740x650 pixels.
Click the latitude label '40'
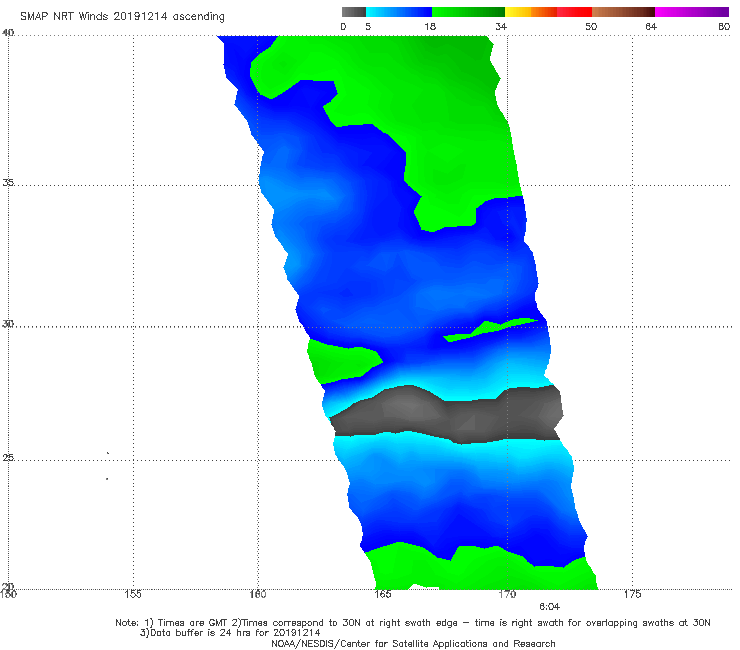tap(8, 32)
